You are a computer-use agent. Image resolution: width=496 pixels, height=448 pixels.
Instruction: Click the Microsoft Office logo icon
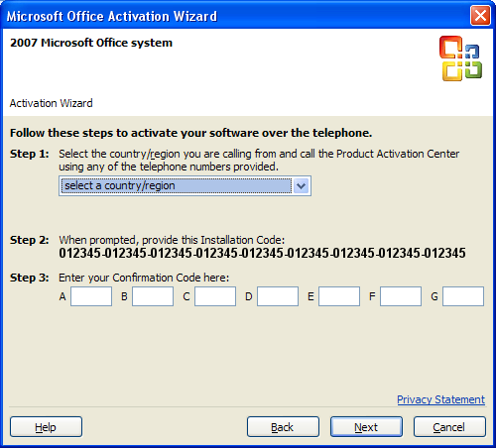[460, 58]
